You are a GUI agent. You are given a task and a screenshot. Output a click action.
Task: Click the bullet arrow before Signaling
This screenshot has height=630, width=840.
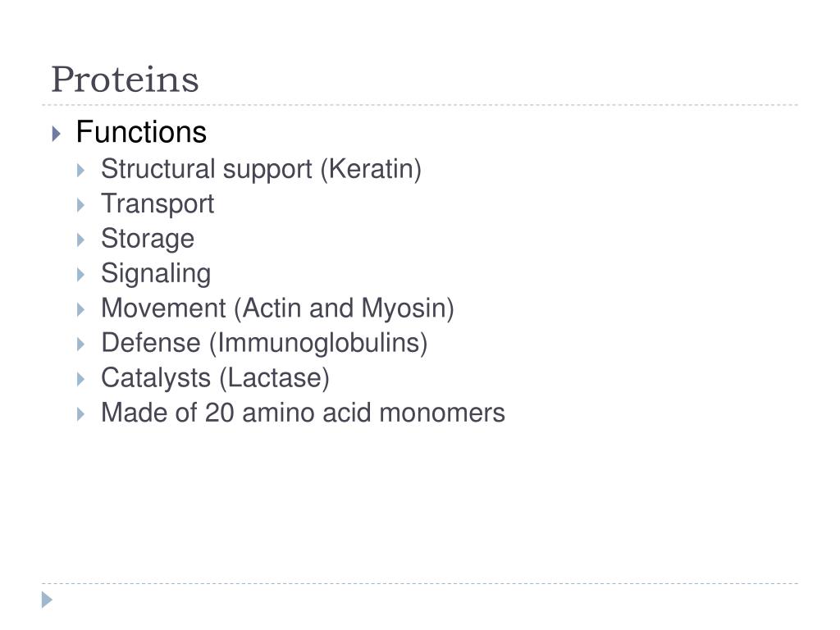81,275
